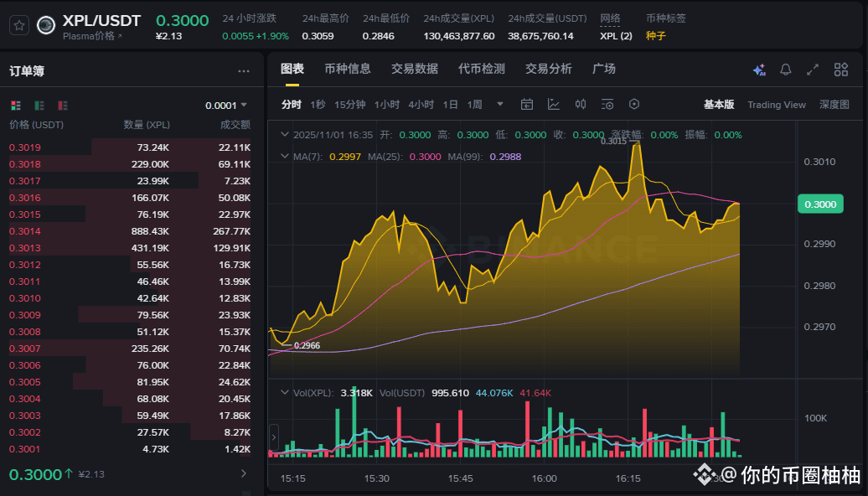This screenshot has width=868, height=496.
Task: Click the 价格 (USDT) column header
Action: click(37, 125)
